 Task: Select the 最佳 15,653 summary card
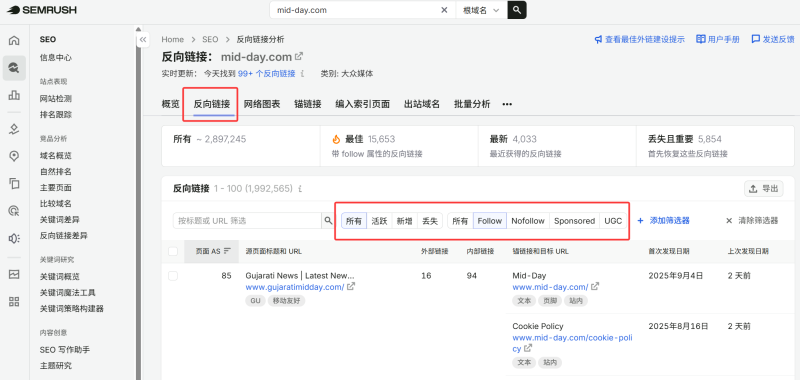(399, 145)
